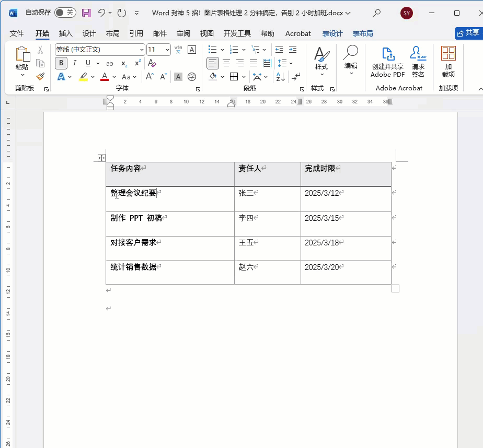Justify the paragraph text
483x448 pixels.
(x=254, y=63)
